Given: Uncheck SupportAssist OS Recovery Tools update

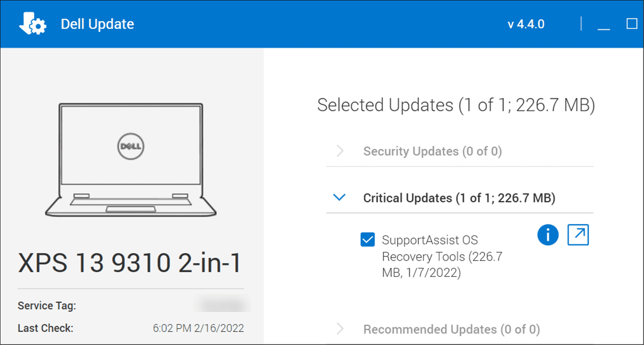Looking at the screenshot, I should pos(367,240).
